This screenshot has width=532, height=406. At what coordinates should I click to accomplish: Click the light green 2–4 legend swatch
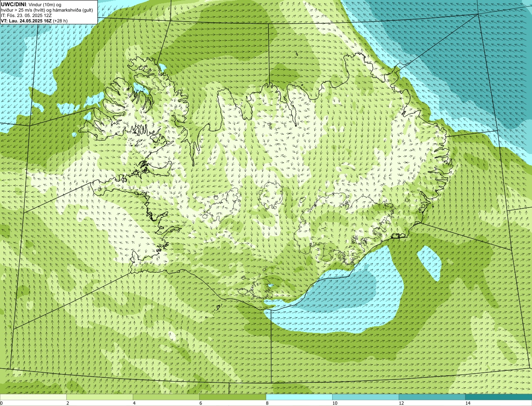100,397
